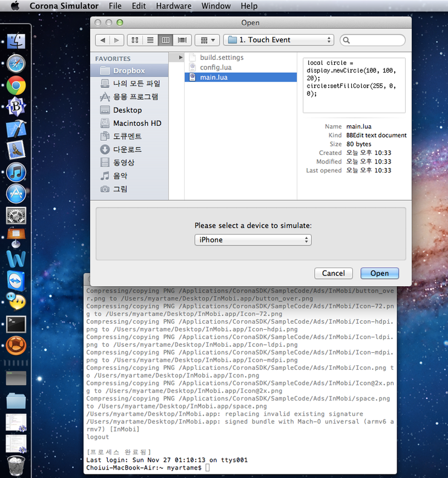448x478 pixels.
Task: Select '음악' in sidebar
Action: (x=130, y=176)
